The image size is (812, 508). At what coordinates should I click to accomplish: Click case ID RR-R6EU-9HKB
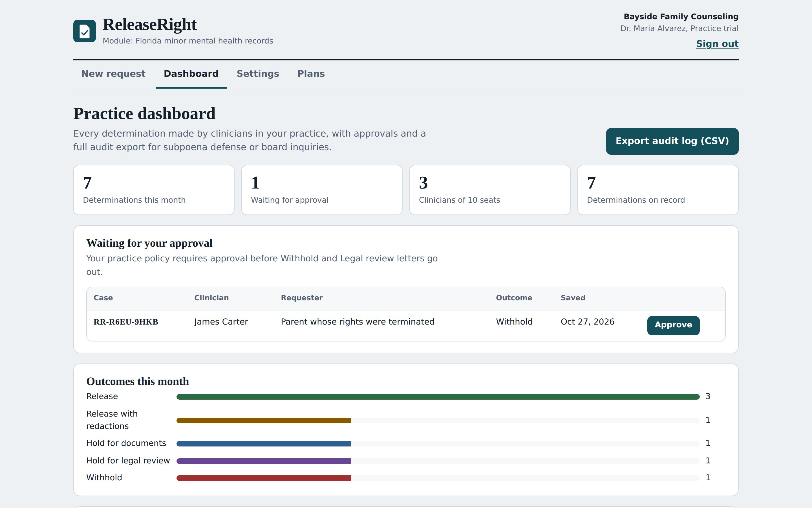click(x=126, y=322)
